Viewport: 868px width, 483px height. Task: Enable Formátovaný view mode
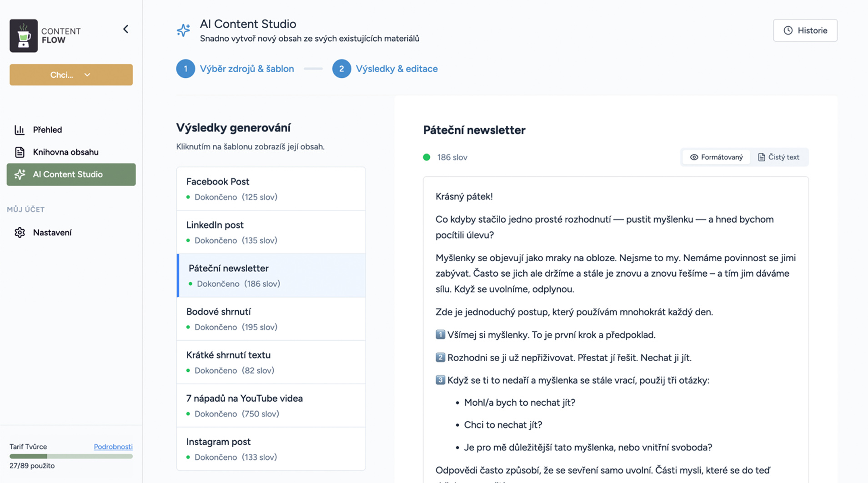pyautogui.click(x=716, y=157)
